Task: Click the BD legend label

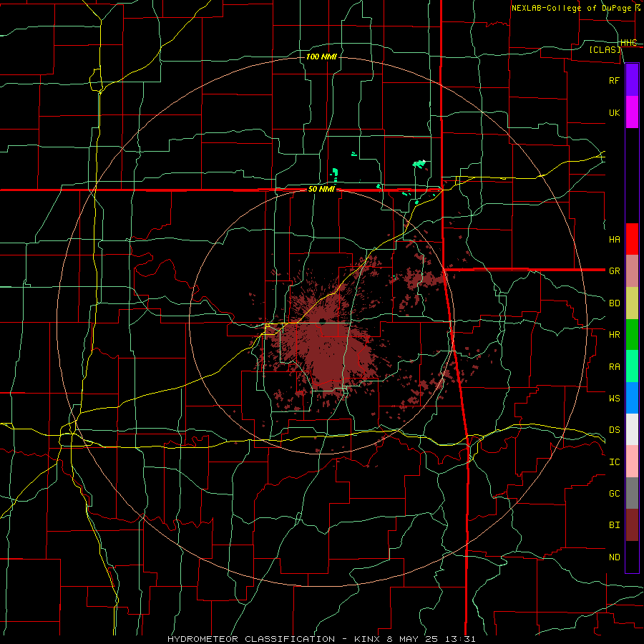Action: (615, 303)
